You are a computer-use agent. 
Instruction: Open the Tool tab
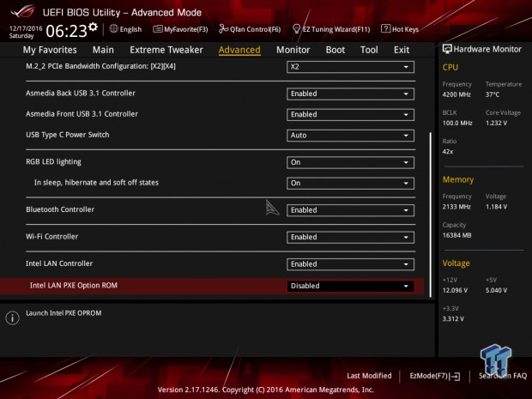point(369,50)
